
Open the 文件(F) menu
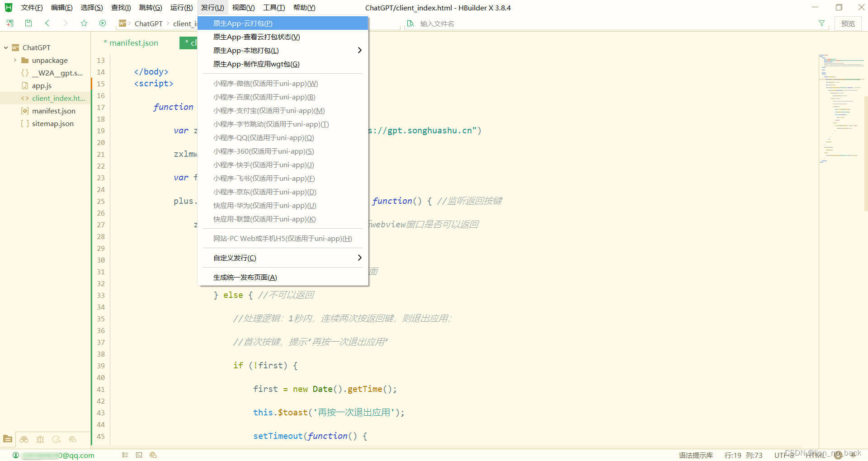tap(32, 8)
